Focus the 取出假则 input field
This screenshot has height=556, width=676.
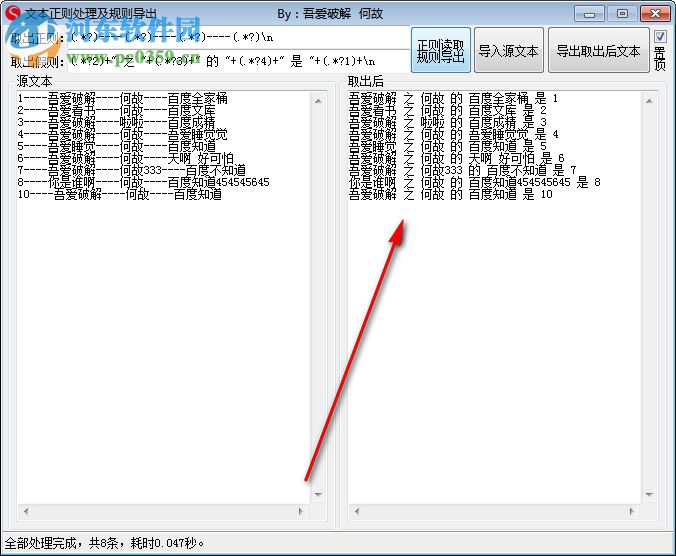238,61
